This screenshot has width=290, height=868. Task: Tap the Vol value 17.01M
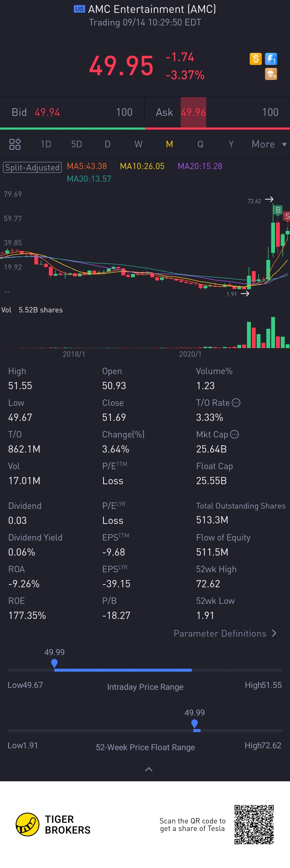click(24, 481)
